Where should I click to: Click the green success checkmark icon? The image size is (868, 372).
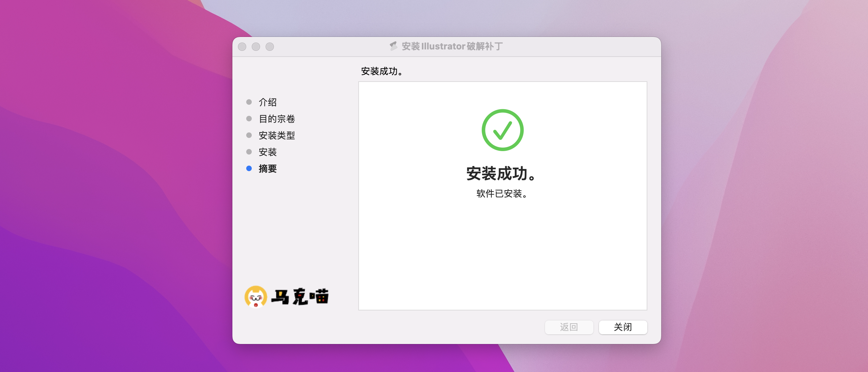click(x=502, y=130)
